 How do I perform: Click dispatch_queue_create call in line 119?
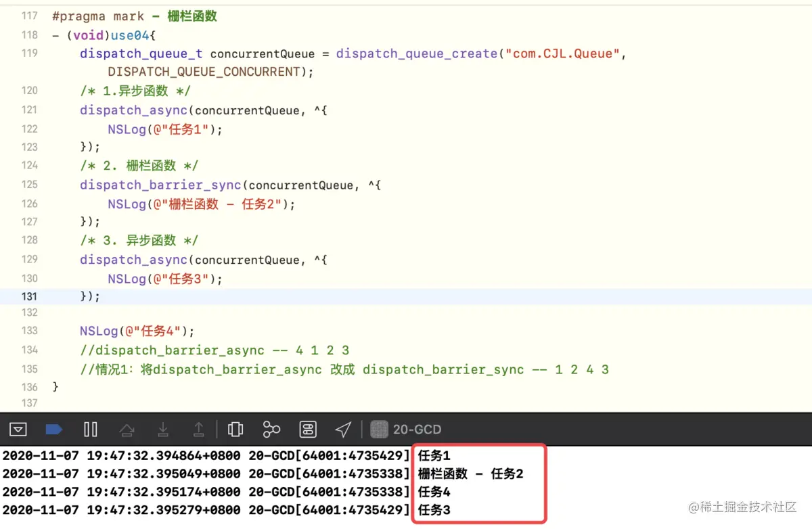417,53
